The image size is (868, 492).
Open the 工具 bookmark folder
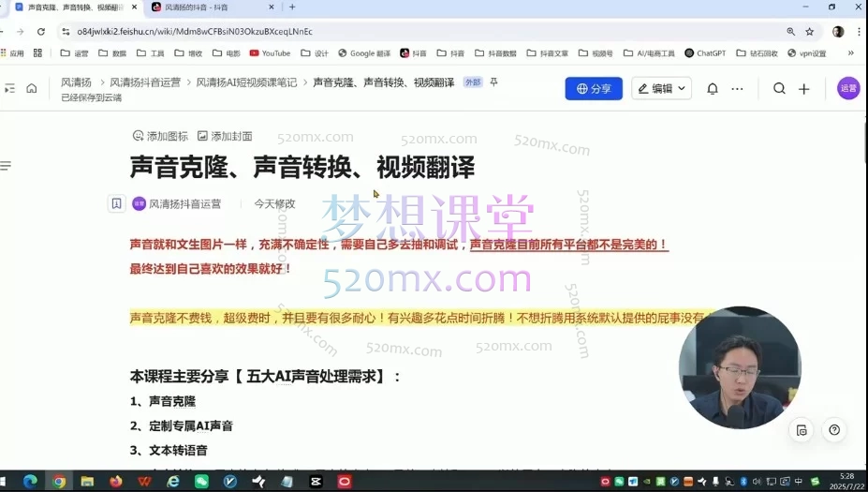coord(151,53)
